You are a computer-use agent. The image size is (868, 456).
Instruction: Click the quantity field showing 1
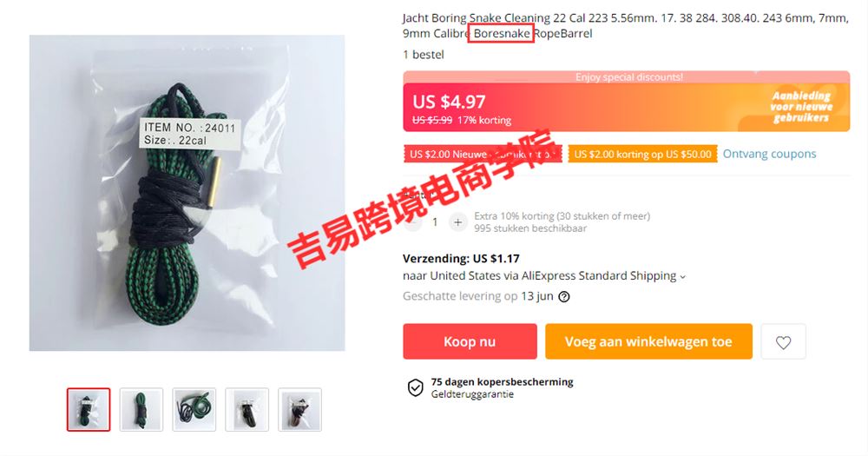[x=435, y=222]
